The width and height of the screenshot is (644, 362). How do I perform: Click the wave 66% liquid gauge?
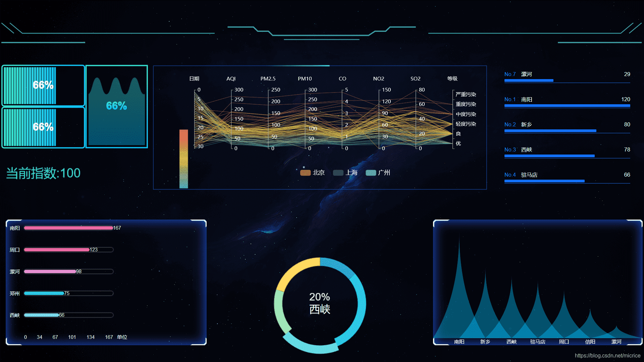pos(117,106)
